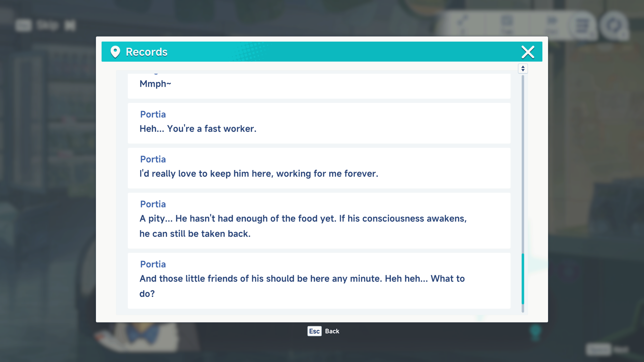Click the blurred first icon in the top-right bar
The width and height of the screenshot is (644, 362).
pos(463,23)
